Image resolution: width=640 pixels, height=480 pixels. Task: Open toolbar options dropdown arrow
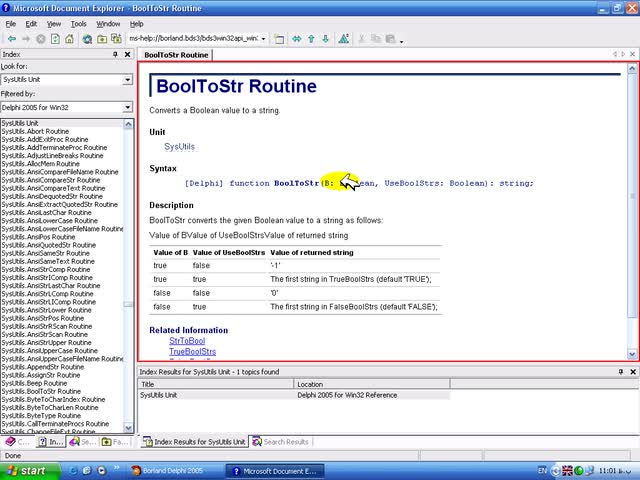coord(402,41)
